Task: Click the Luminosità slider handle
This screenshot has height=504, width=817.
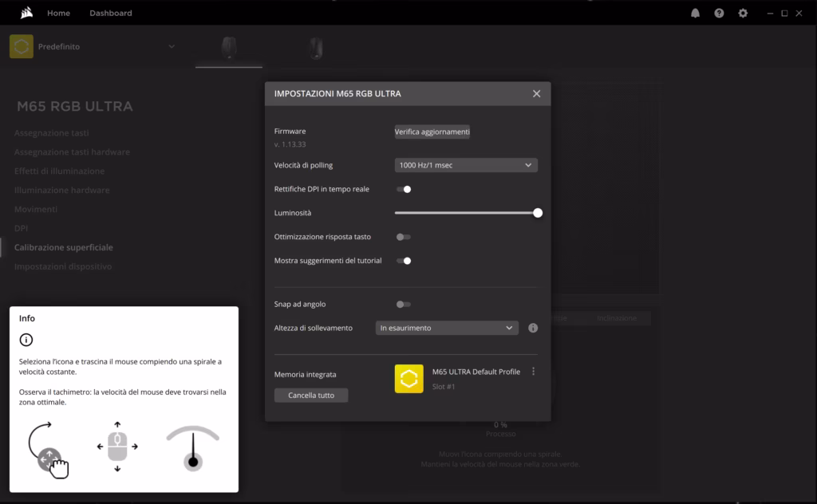Action: coord(538,213)
